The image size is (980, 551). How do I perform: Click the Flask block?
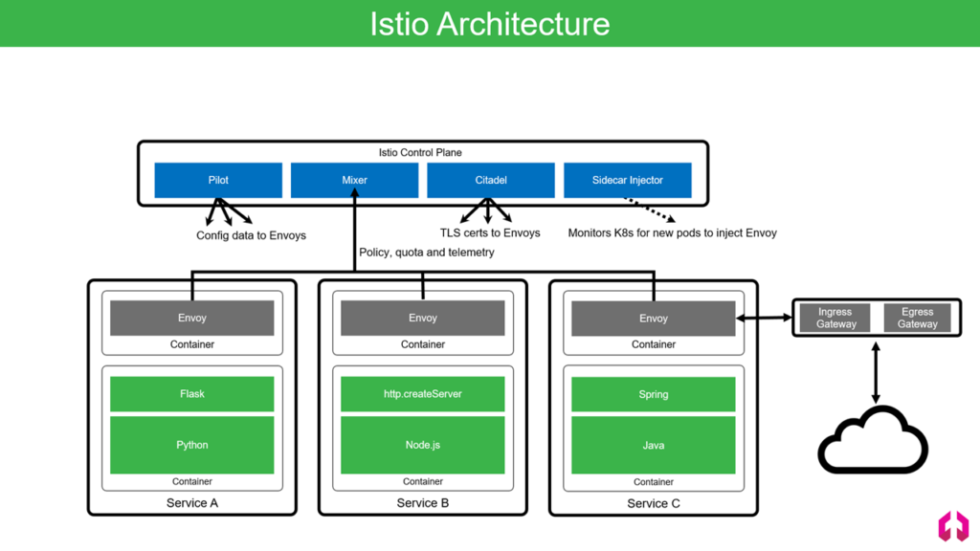[x=191, y=393]
